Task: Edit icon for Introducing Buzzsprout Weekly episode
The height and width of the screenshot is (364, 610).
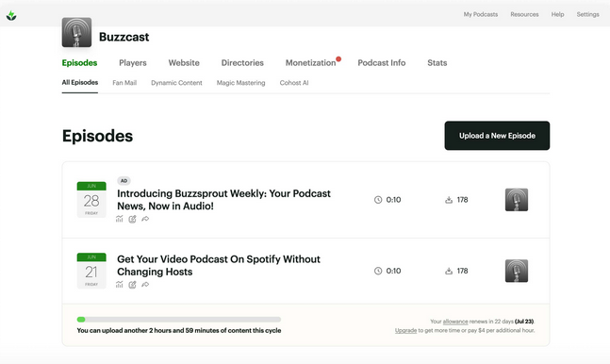Action: coord(132,219)
